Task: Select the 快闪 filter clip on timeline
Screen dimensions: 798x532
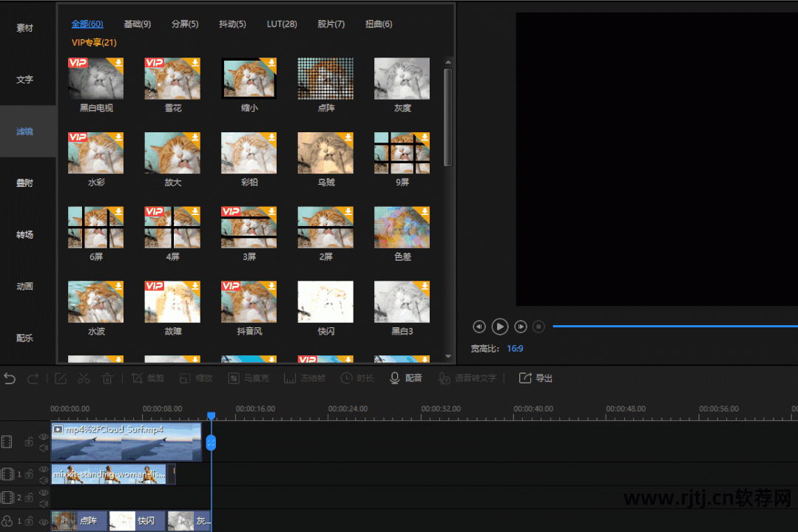Action: pyautogui.click(x=137, y=521)
